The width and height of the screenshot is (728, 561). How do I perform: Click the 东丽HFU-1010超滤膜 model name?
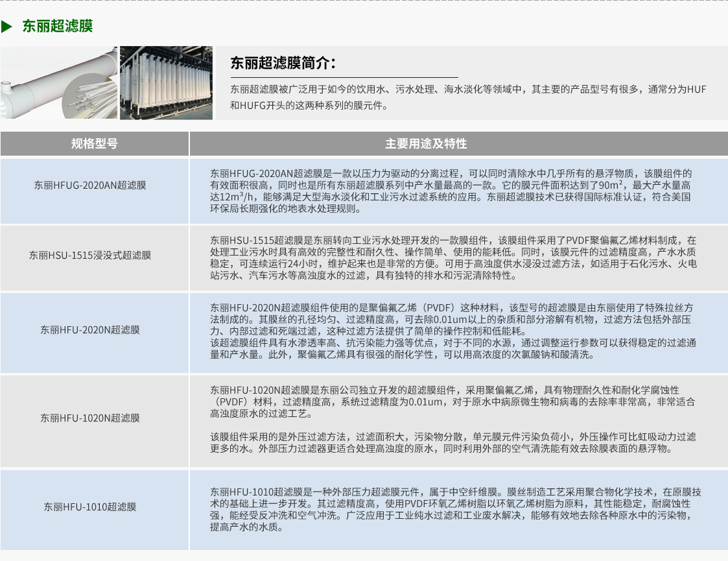click(90, 507)
